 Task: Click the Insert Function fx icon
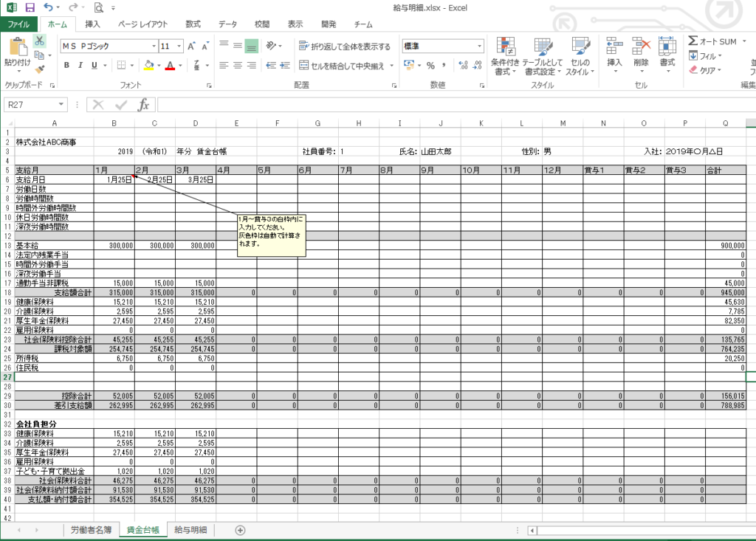pos(144,105)
